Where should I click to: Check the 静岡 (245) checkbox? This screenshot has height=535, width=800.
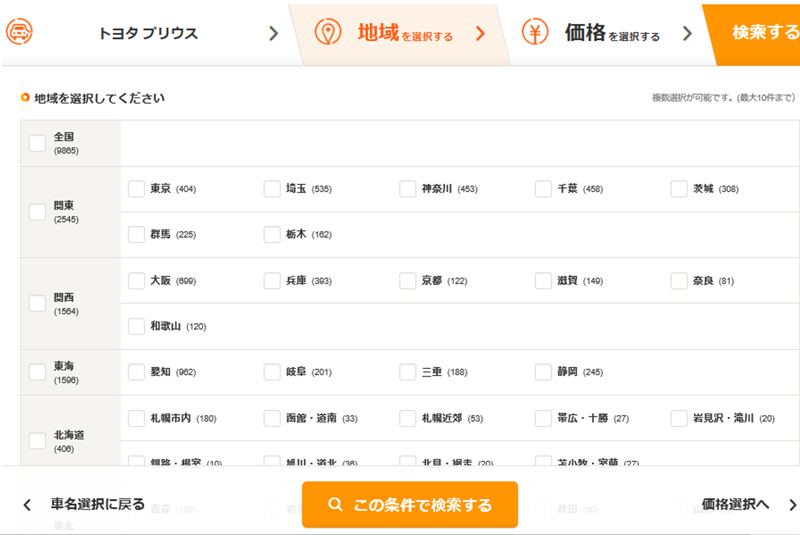tap(543, 372)
